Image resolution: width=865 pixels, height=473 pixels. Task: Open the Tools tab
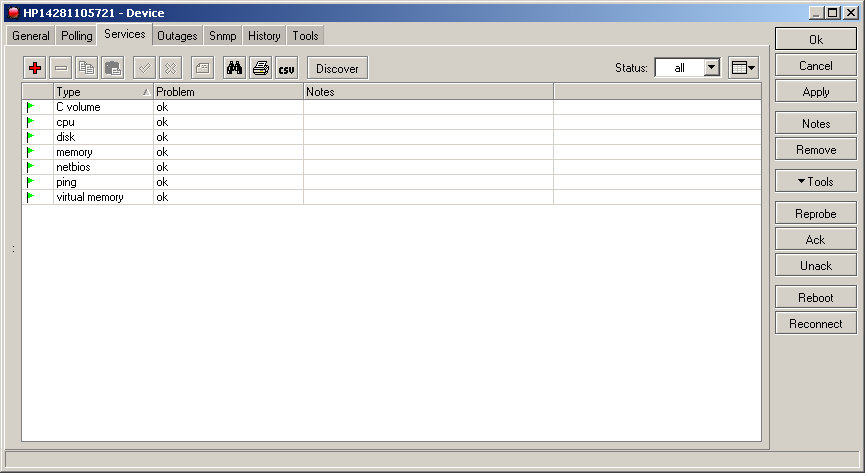pos(305,36)
